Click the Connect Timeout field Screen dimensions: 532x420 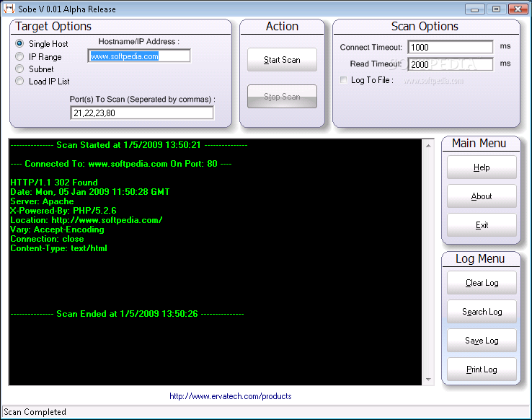pos(451,47)
